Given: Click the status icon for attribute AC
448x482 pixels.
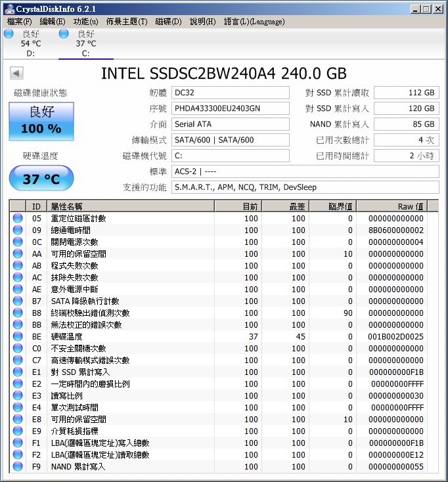Looking at the screenshot, I should [x=18, y=277].
